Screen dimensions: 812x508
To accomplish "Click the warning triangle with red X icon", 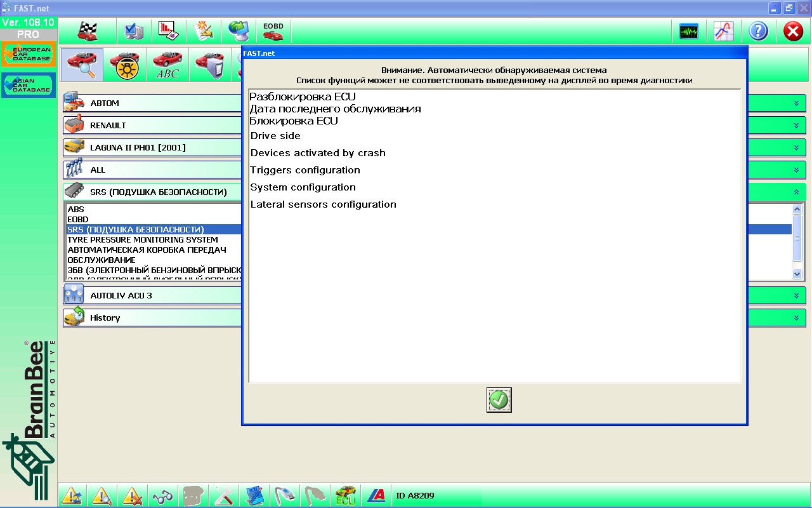I will tap(132, 495).
